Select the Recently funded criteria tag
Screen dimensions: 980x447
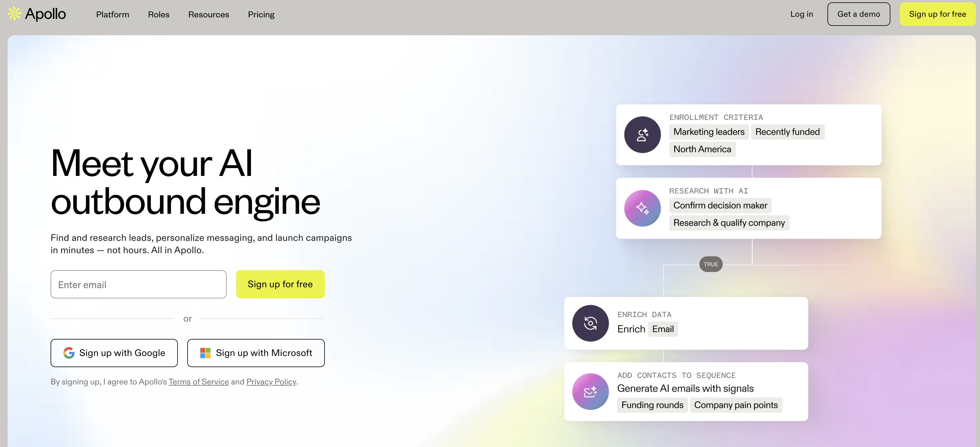[x=787, y=132]
